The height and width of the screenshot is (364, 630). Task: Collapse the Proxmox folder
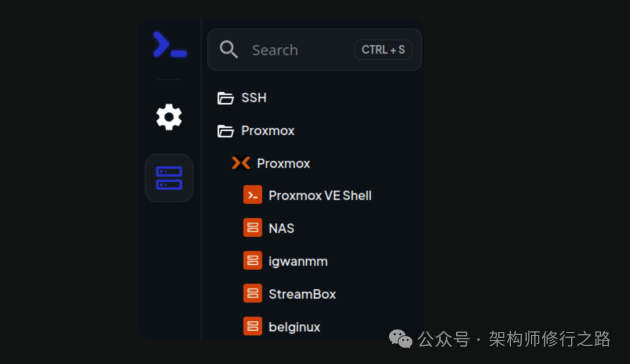[x=267, y=130]
